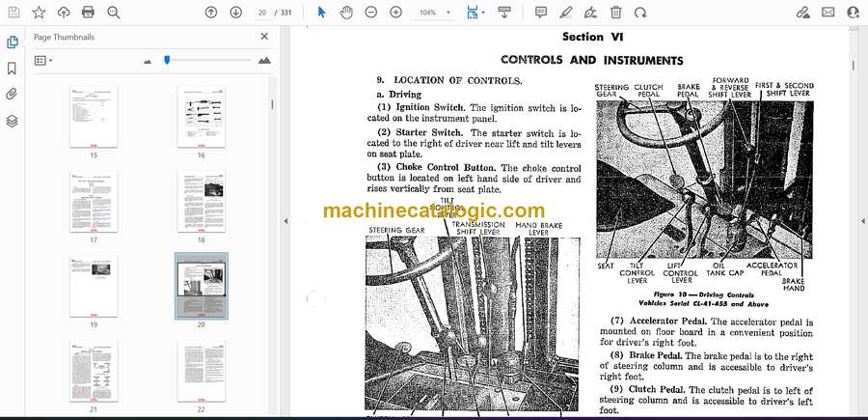Image resolution: width=868 pixels, height=420 pixels.
Task: Open the Layers side panel icon
Action: click(13, 121)
